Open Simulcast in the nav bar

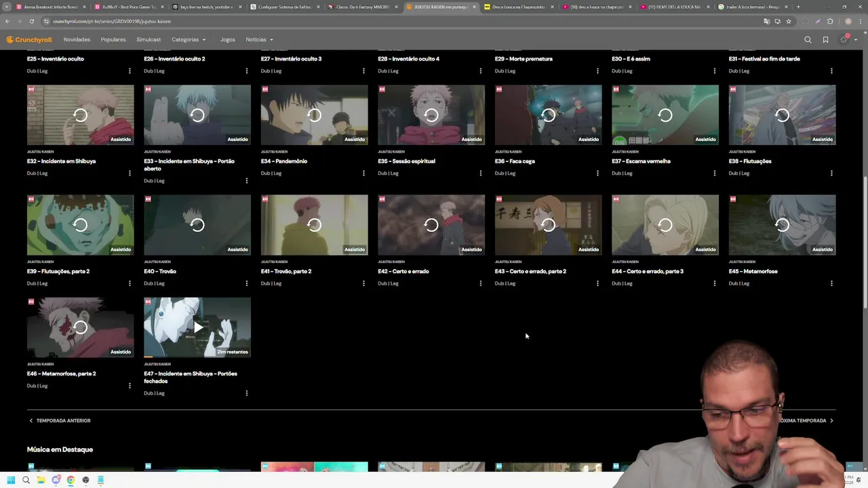[x=149, y=39]
